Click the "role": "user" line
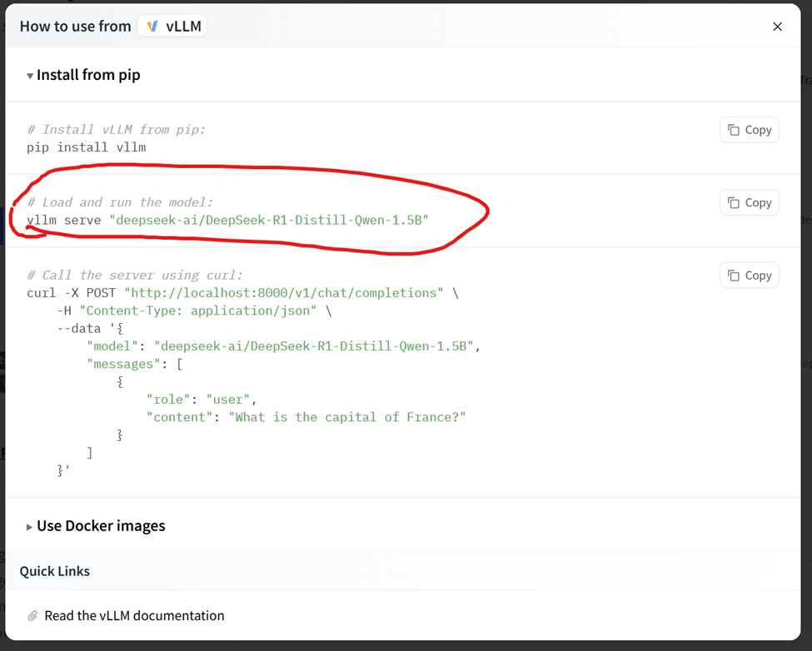Viewport: 812px width, 651px height. tap(202, 400)
